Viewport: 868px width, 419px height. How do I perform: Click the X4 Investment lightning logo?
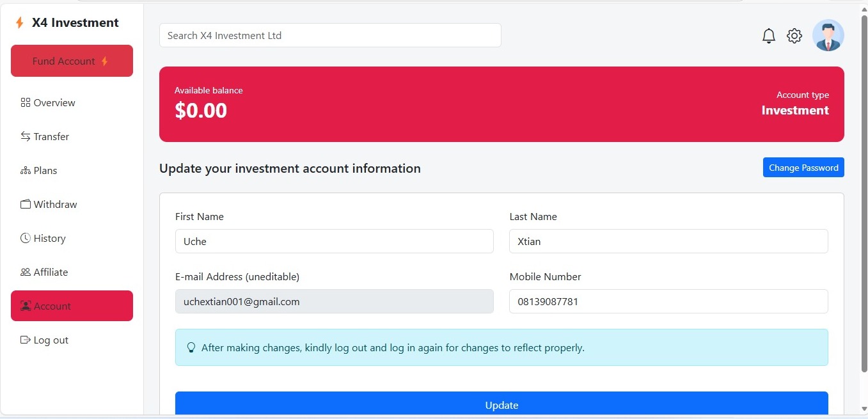point(19,23)
